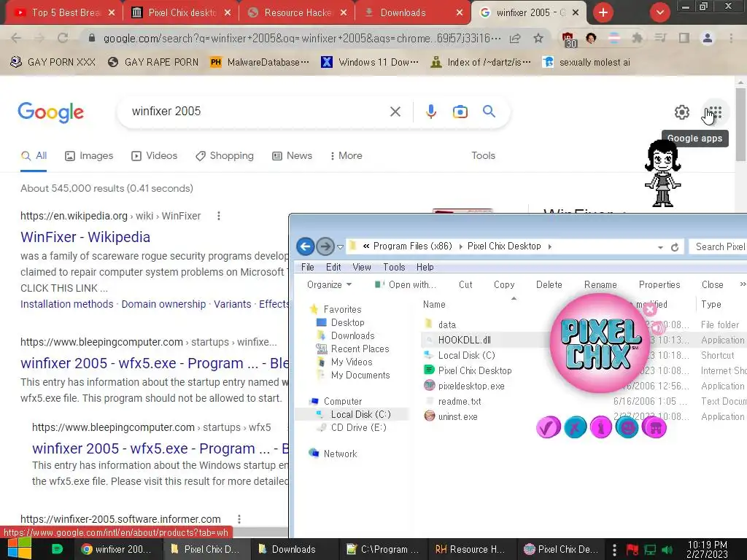Click the Pixel Chix smiley face button
The height and width of the screenshot is (560, 747).
pos(627,427)
